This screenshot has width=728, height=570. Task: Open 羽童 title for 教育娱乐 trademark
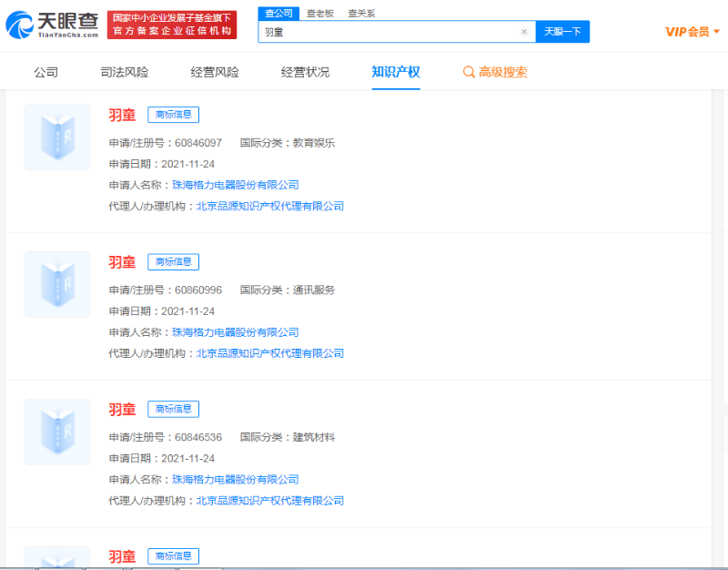(122, 115)
